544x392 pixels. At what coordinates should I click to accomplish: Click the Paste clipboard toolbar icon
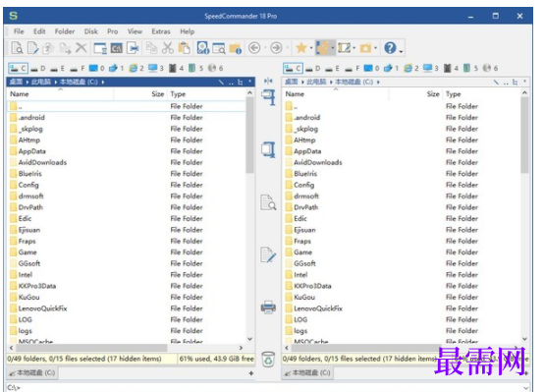coord(184,48)
